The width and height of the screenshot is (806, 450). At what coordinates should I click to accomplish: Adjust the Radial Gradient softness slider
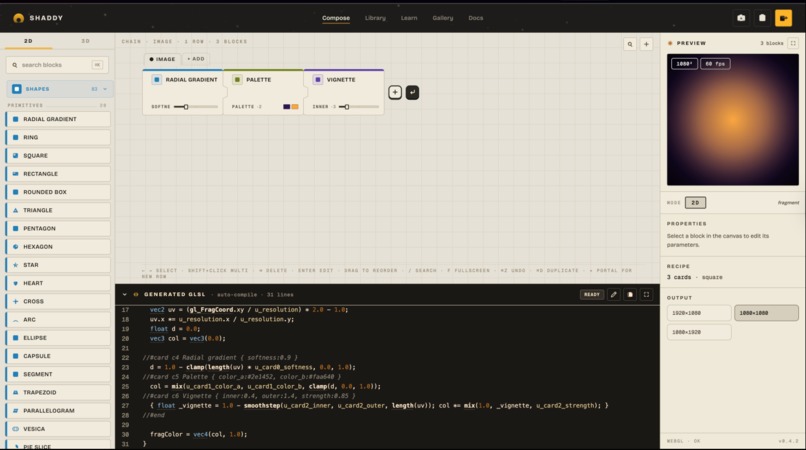click(195, 107)
